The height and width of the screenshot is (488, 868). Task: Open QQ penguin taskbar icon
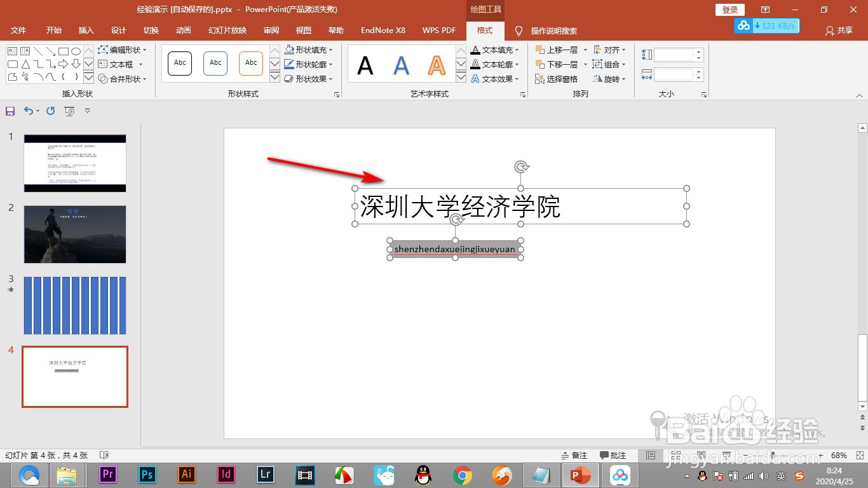pyautogui.click(x=423, y=475)
